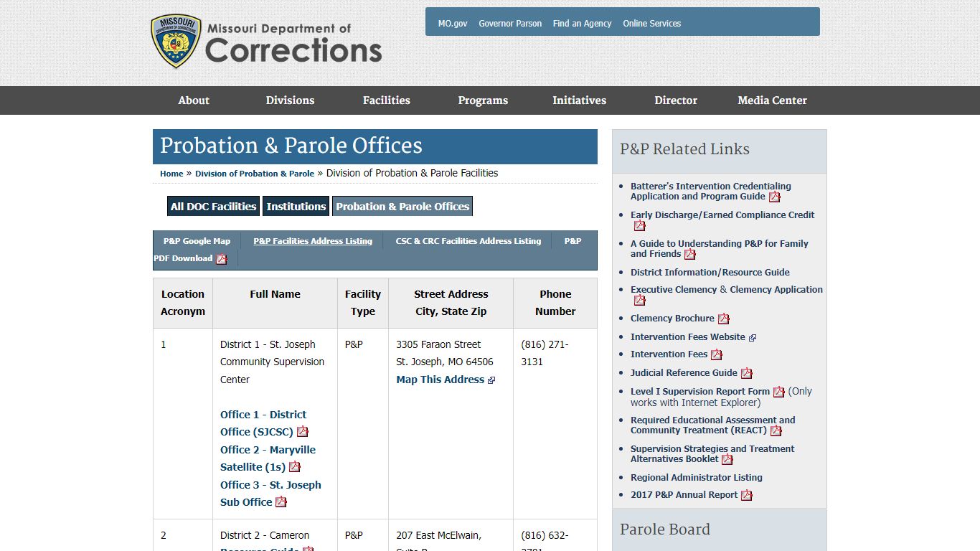Open the Divisions menu
The image size is (980, 551).
click(x=290, y=100)
